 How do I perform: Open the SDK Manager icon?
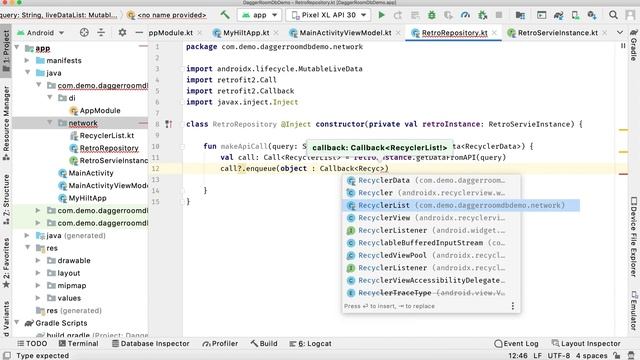[592, 15]
